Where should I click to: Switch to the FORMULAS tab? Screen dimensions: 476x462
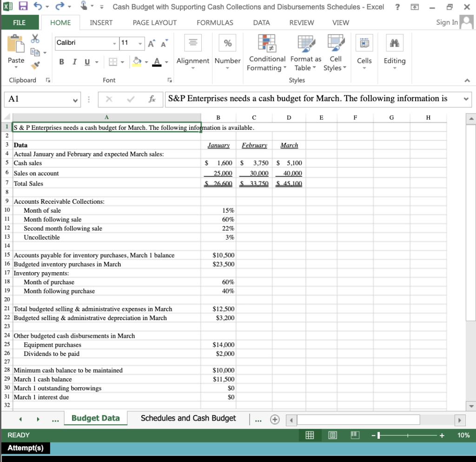coord(215,23)
